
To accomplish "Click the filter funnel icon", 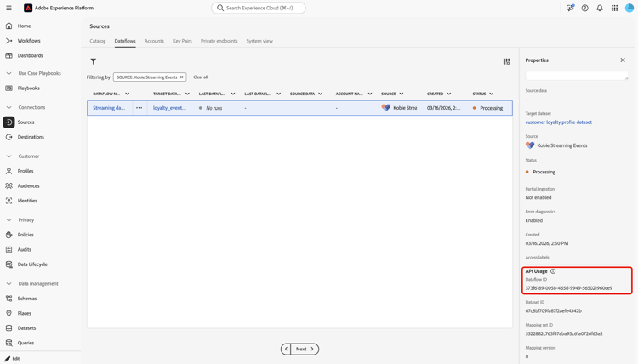I will (x=94, y=61).
